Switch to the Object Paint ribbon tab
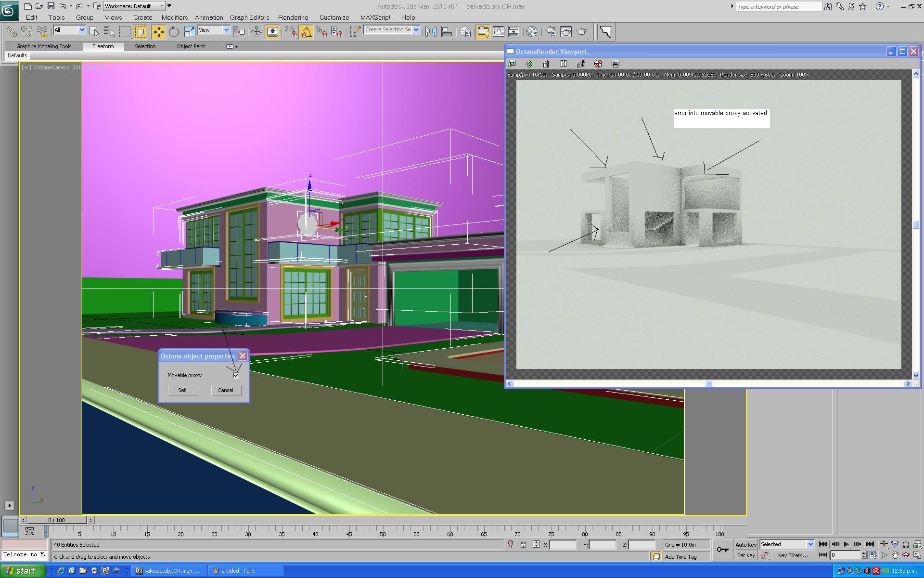Viewport: 924px width, 578px height. pos(191,46)
